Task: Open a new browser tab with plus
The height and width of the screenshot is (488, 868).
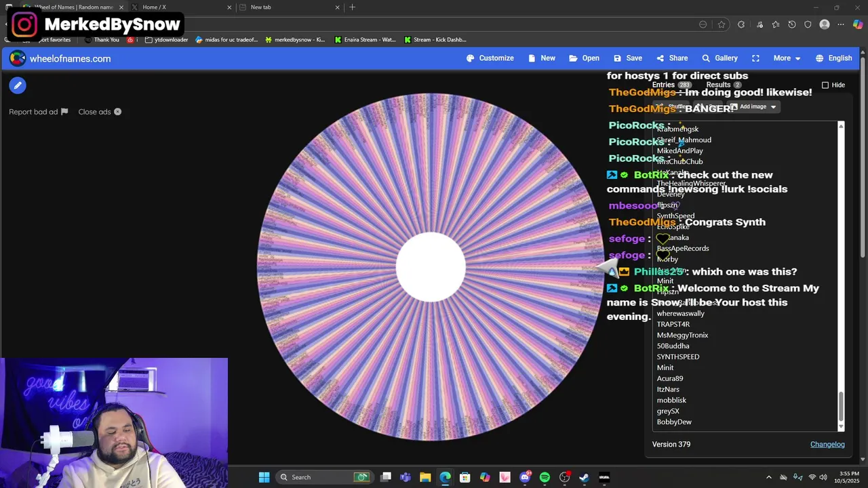Action: point(352,7)
